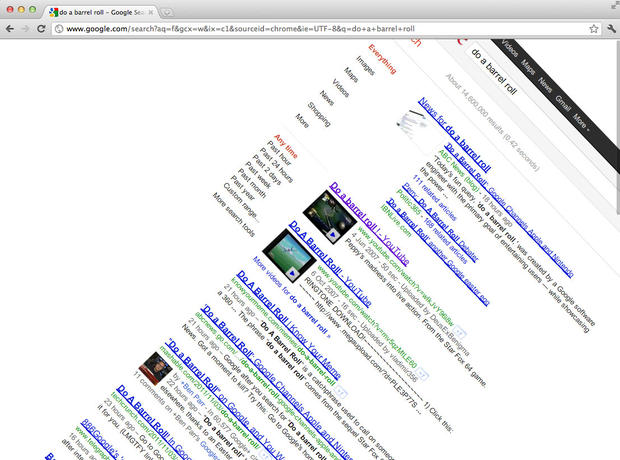Filter results to Past month
Viewport: 620px width, 460px height.
[252, 184]
